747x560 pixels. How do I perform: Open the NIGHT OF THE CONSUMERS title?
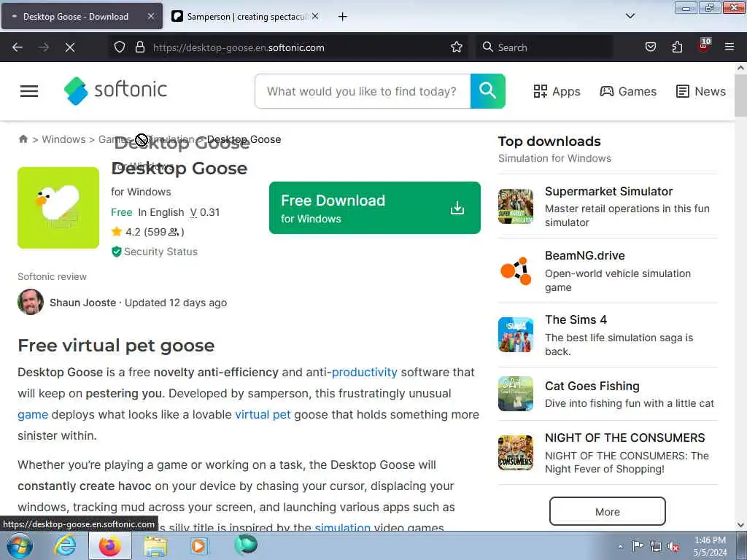[624, 437]
